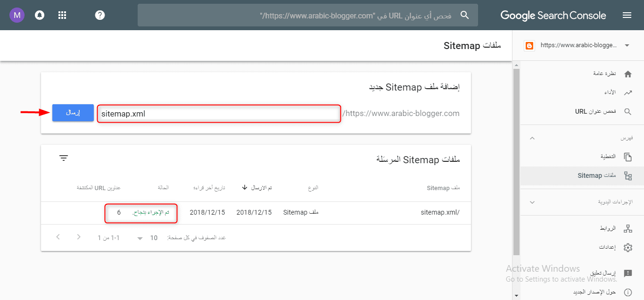Screen dimensions: 644x300
Task: Click the performance trend icon
Action: [x=627, y=93]
